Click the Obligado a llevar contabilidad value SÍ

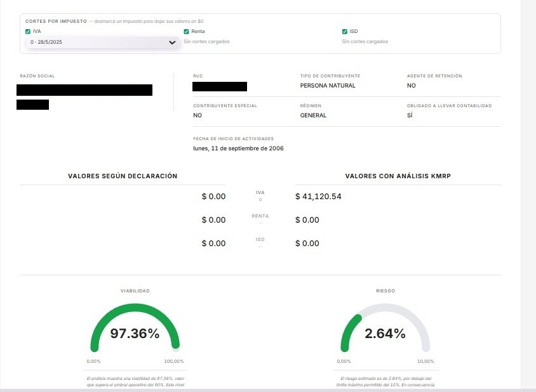(x=410, y=115)
